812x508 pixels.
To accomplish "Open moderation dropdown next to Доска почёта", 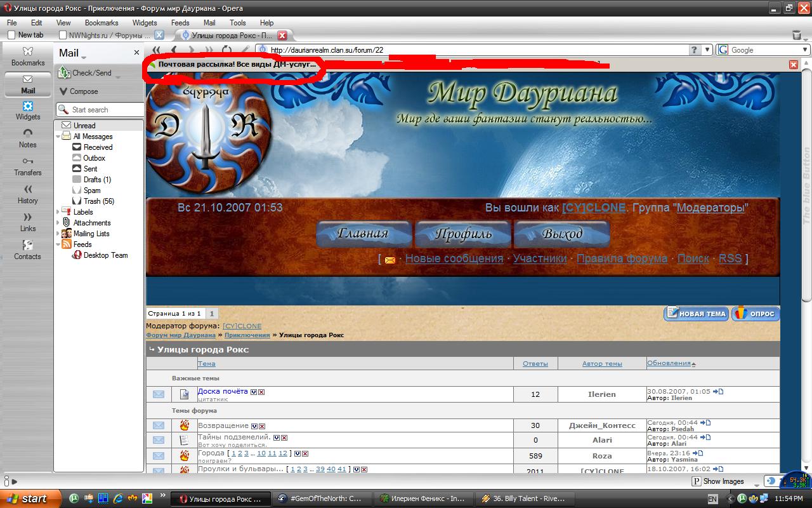I will pos(254,392).
